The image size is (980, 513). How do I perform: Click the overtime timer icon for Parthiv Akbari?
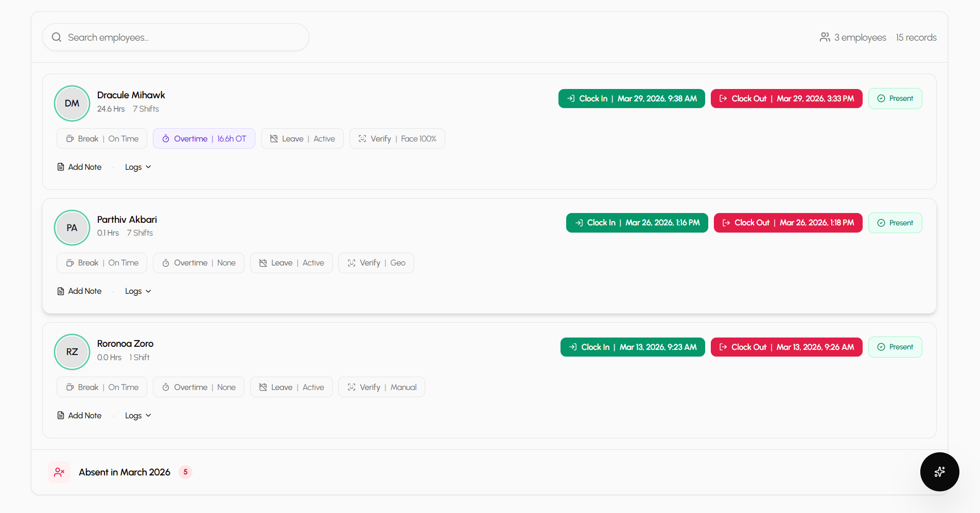166,263
